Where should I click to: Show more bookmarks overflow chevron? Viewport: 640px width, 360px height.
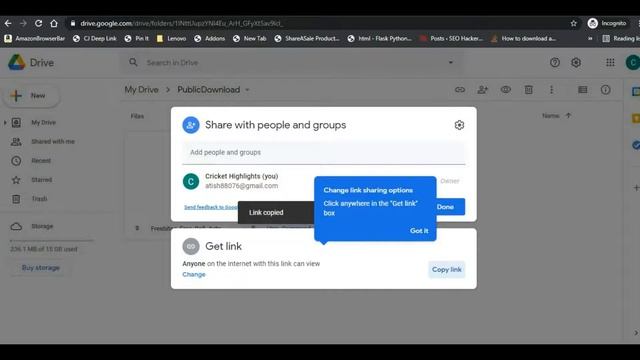pos(590,38)
